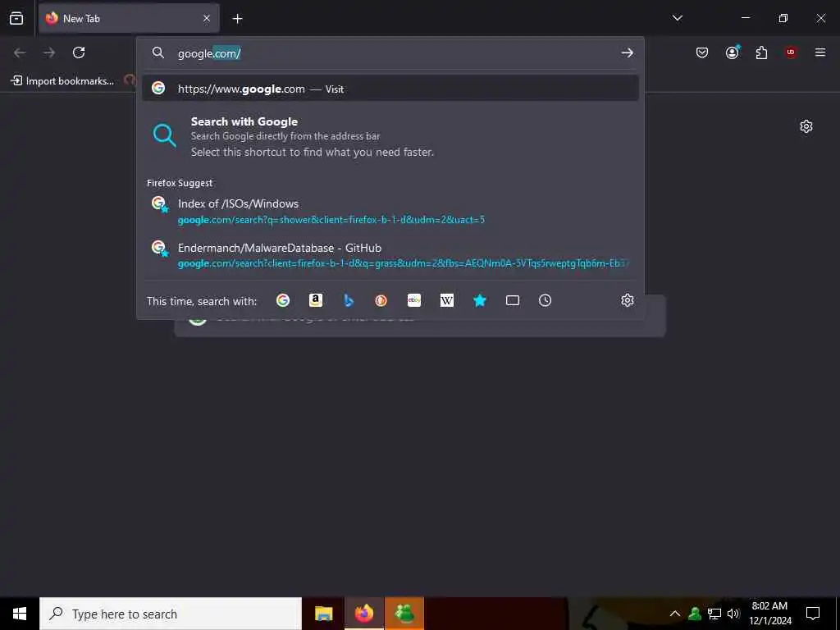Open the Firefox application menu hamburger
The width and height of the screenshot is (840, 630).
pos(820,52)
